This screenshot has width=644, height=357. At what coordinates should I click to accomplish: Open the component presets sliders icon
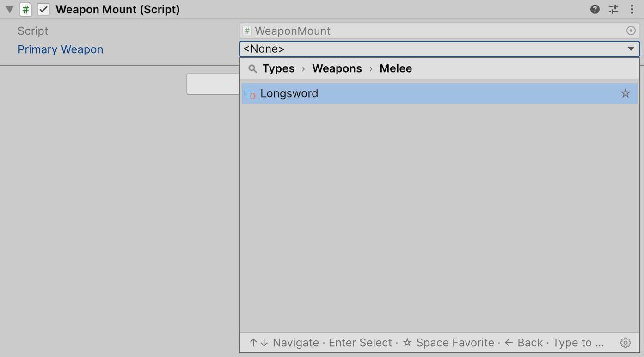pos(613,9)
